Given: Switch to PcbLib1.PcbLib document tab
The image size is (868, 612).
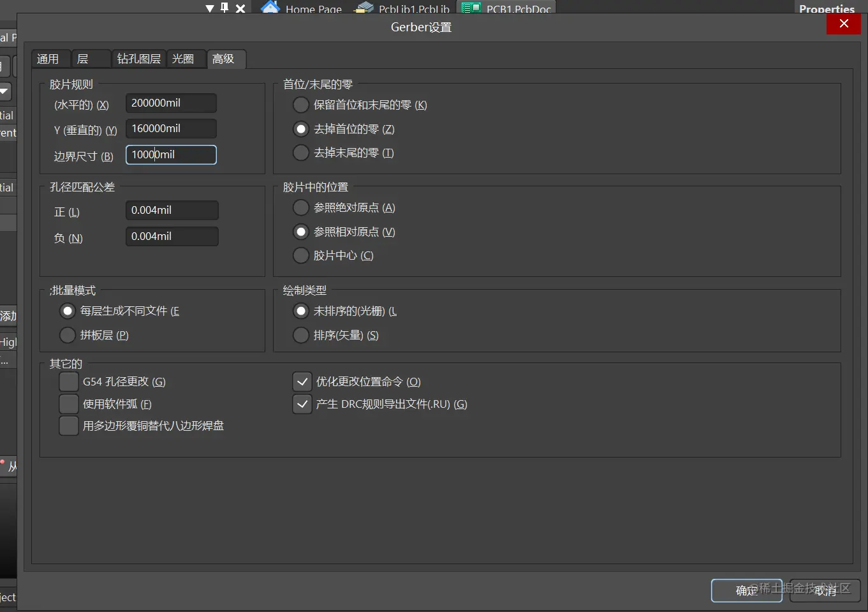Looking at the screenshot, I should pos(402,8).
